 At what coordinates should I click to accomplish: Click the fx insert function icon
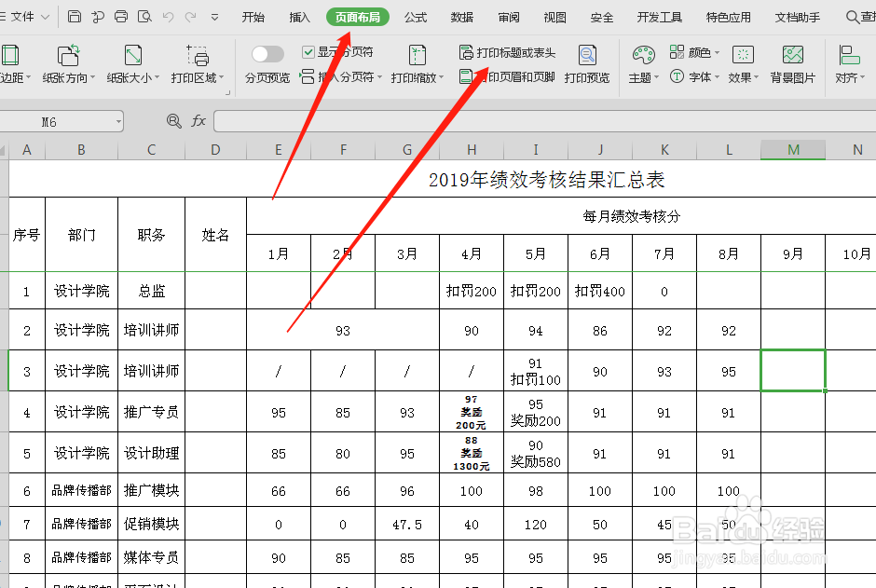[x=198, y=120]
